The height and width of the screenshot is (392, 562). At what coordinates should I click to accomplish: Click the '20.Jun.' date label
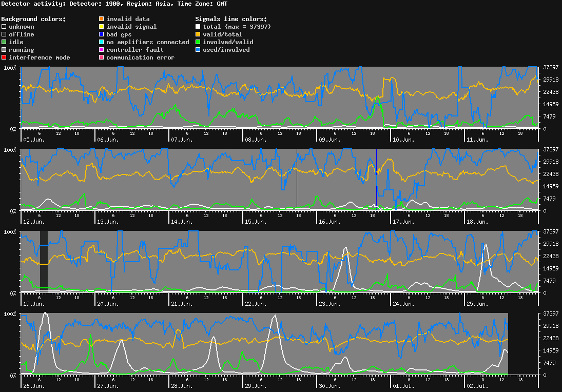point(108,304)
